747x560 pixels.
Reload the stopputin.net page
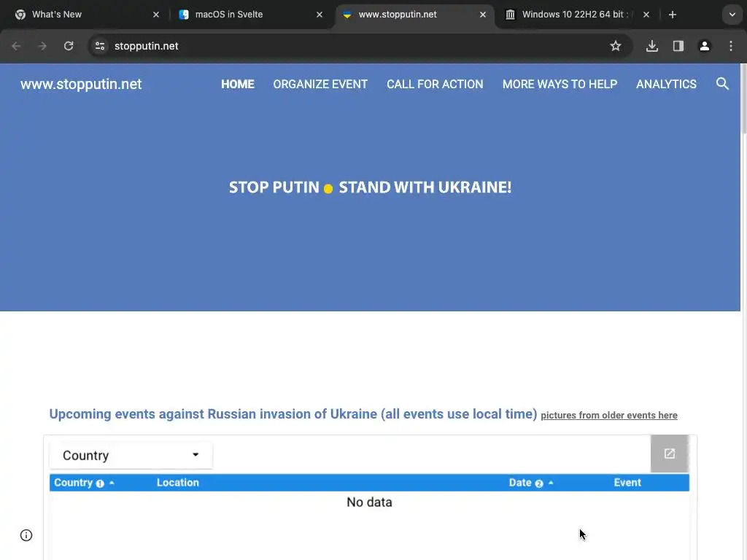click(69, 46)
